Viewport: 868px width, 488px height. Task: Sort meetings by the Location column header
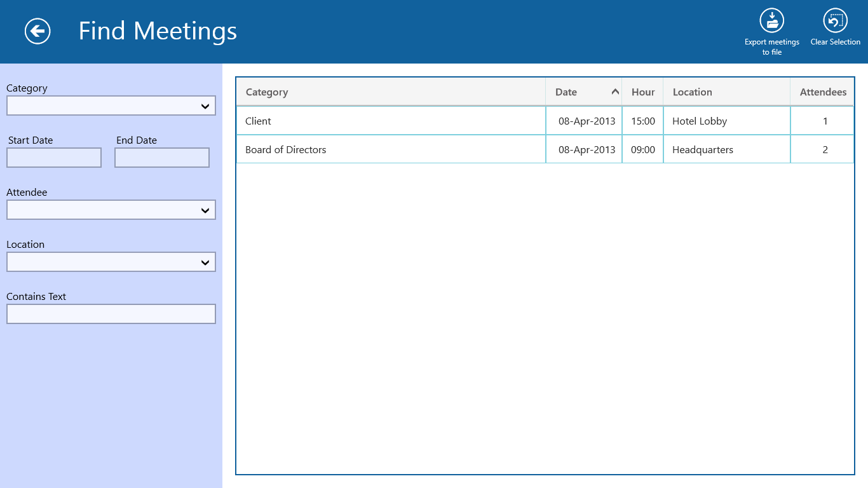pyautogui.click(x=692, y=91)
